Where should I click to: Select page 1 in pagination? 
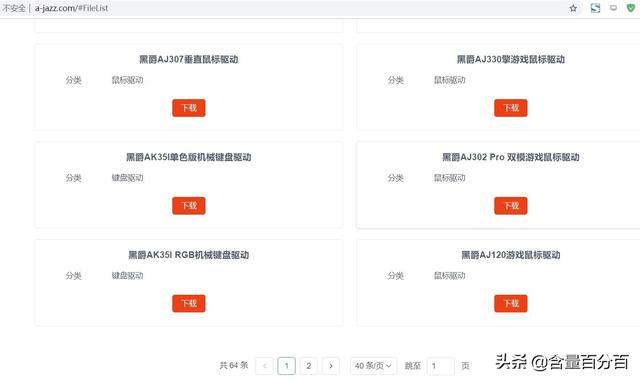[287, 366]
